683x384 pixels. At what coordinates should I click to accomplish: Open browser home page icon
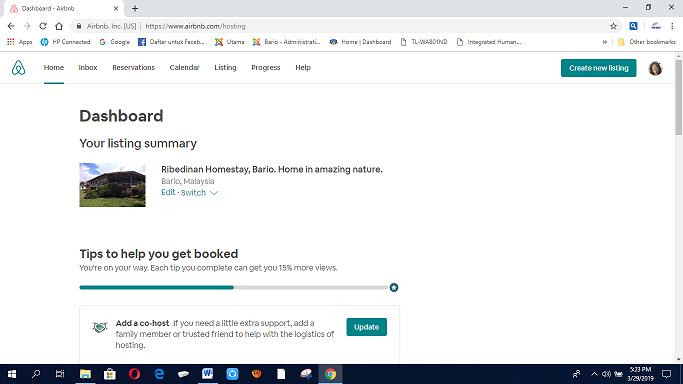click(59, 26)
